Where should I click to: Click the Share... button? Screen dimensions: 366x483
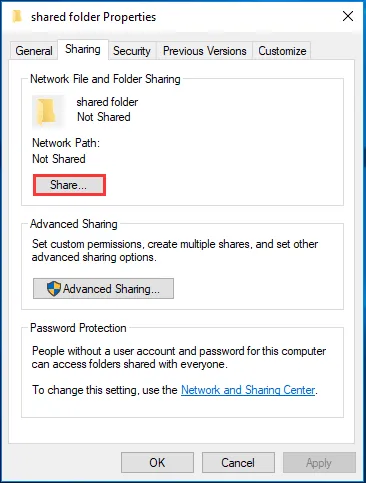(69, 185)
